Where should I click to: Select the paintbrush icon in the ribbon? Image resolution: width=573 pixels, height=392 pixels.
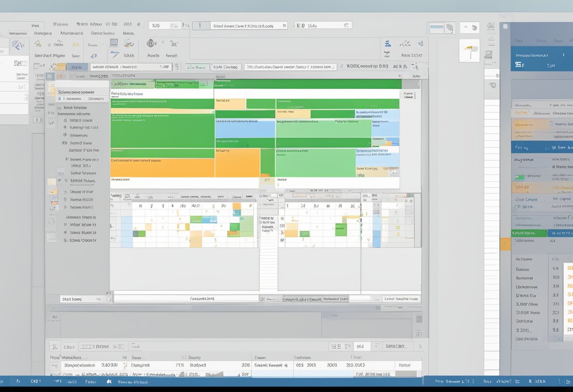click(x=128, y=44)
